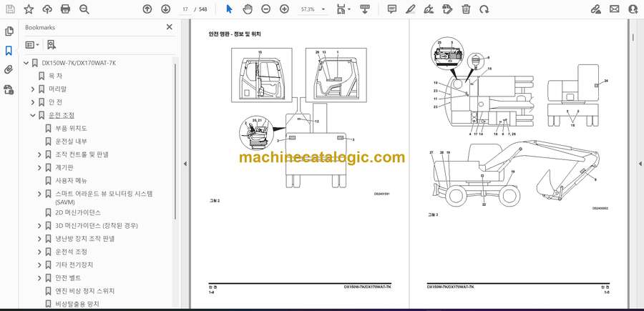Viewport: 644px width, 311px height.
Task: Click the Print file icon
Action: 66,9
